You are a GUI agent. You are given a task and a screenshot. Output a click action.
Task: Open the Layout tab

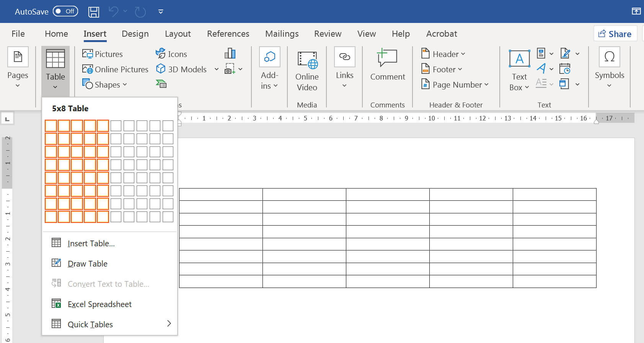tap(178, 34)
